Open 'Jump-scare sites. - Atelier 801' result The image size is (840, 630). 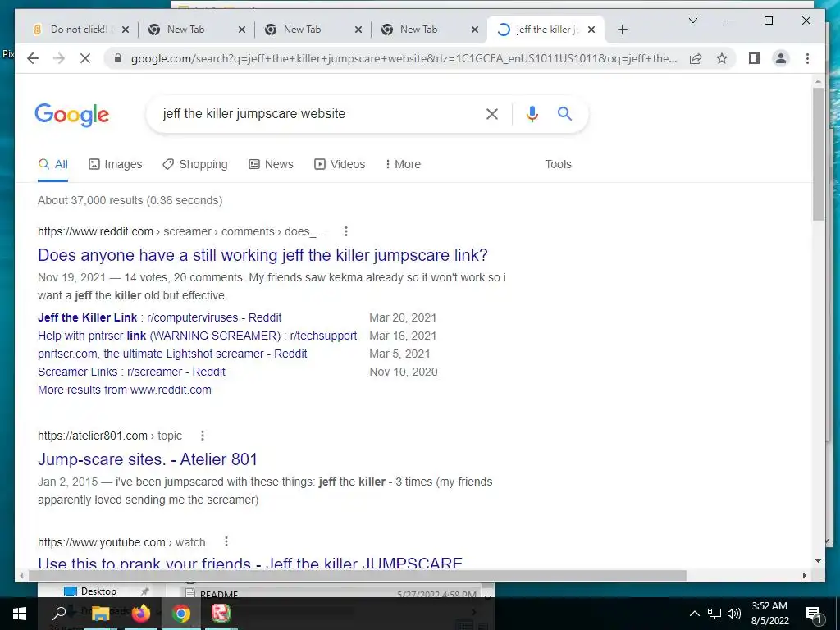click(x=148, y=459)
